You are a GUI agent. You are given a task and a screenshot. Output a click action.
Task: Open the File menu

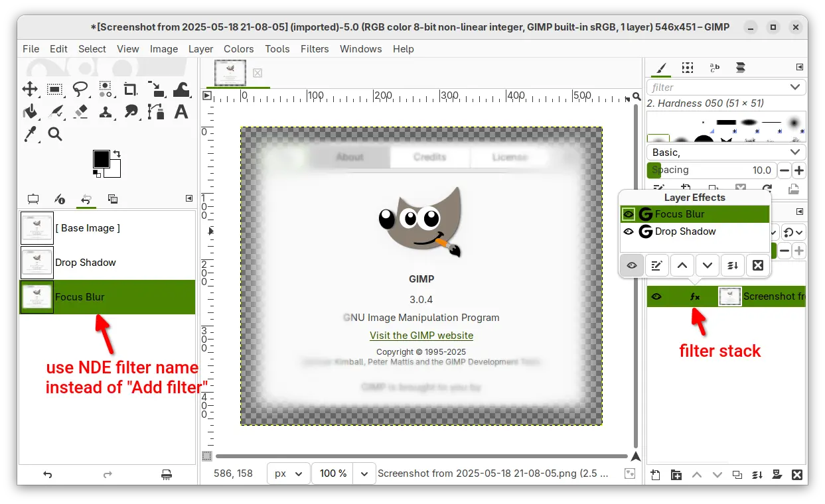coord(31,48)
